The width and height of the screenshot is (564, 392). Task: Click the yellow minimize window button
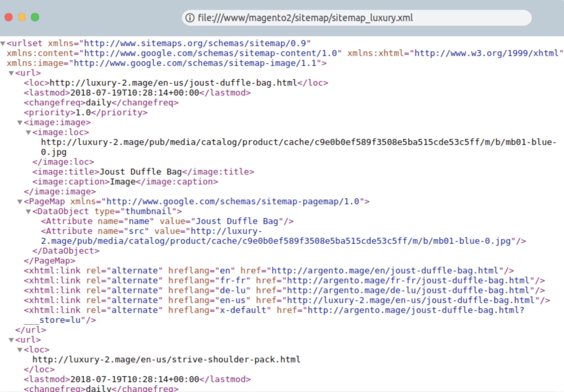22,17
